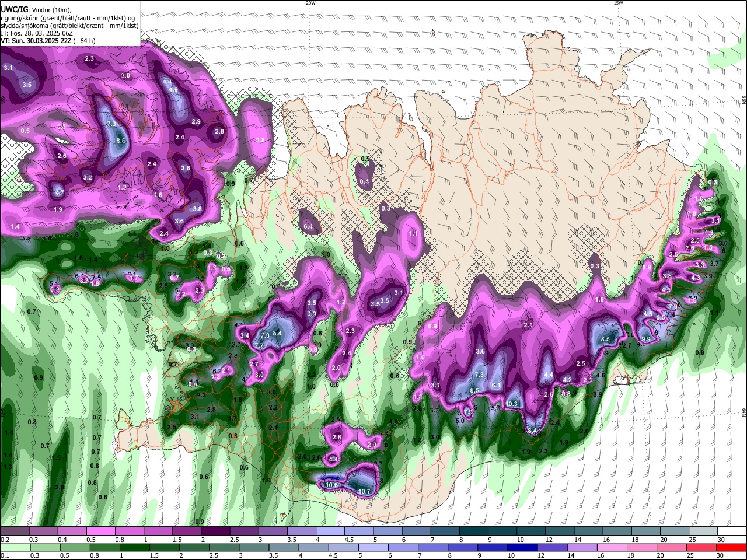Click the 20W longitude label
This screenshot has width=747, height=560.
pos(310,3)
